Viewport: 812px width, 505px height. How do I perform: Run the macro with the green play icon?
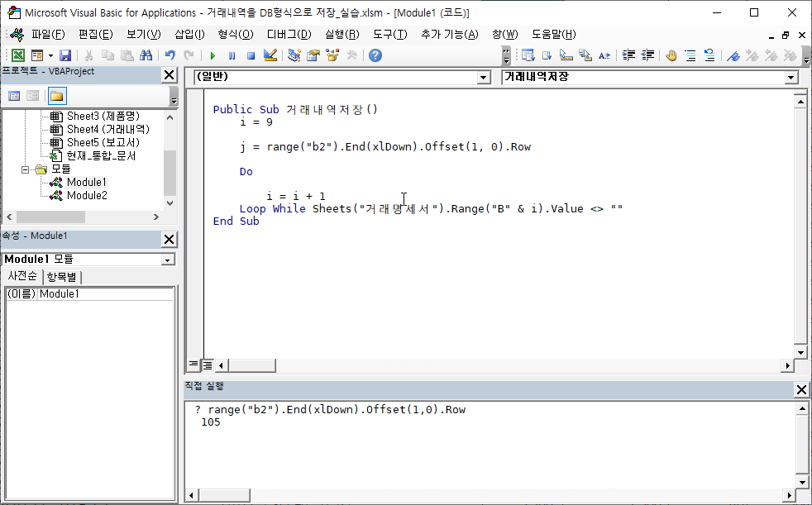pyautogui.click(x=213, y=55)
